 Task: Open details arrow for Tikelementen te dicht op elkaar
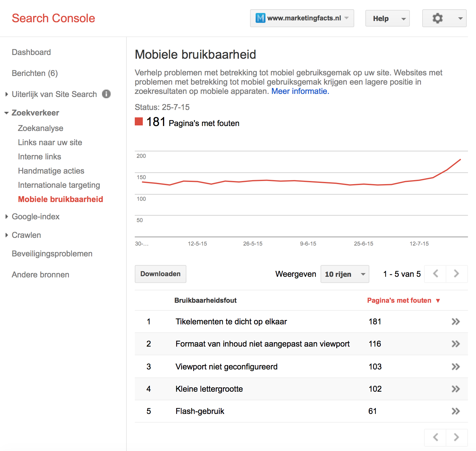point(456,322)
